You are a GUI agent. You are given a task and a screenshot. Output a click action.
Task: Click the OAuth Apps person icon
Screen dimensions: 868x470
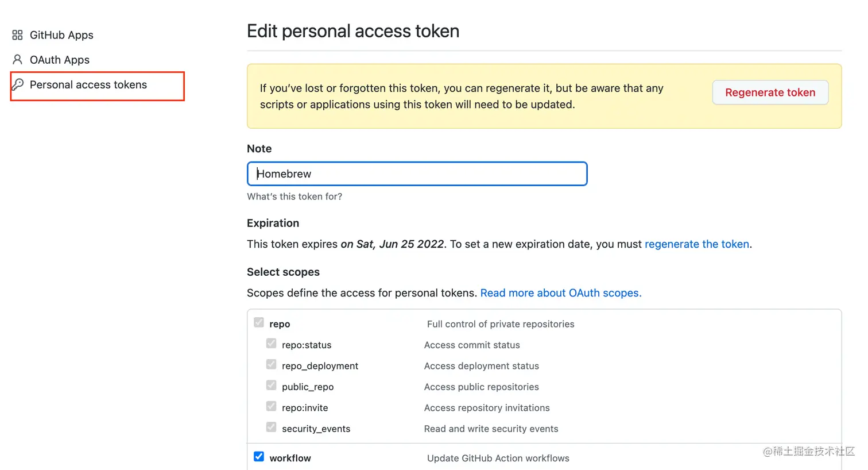click(17, 60)
